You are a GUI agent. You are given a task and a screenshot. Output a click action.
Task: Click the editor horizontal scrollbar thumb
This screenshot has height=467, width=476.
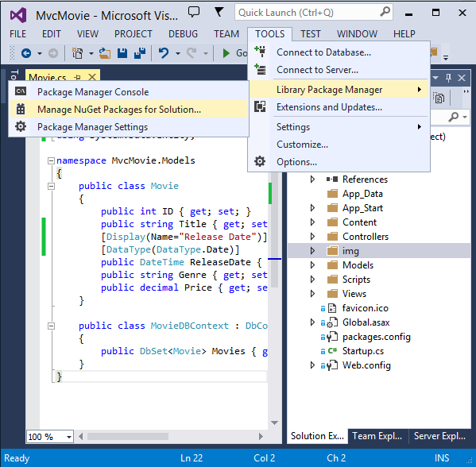128,436
